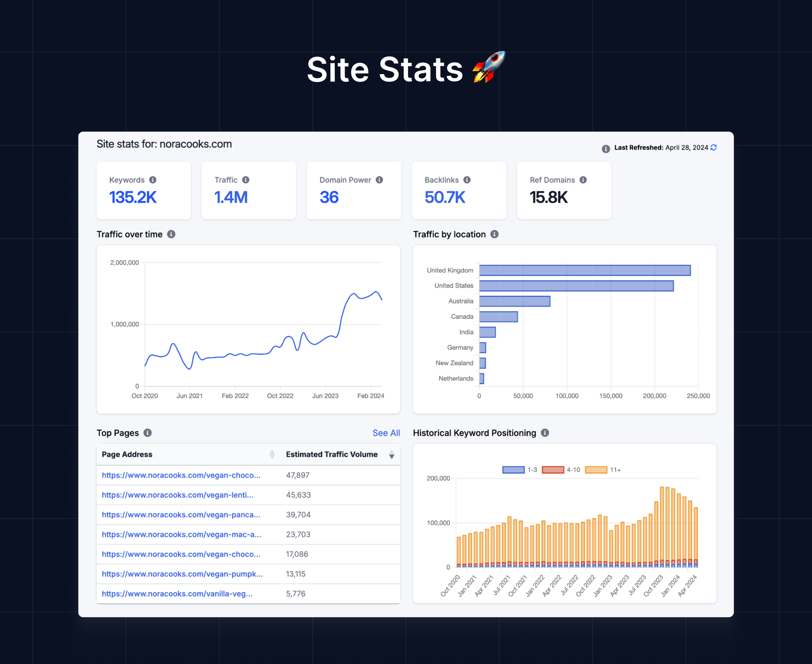Click the Site stats for noracooks.com heading
The height and width of the screenshot is (664, 812).
(164, 144)
